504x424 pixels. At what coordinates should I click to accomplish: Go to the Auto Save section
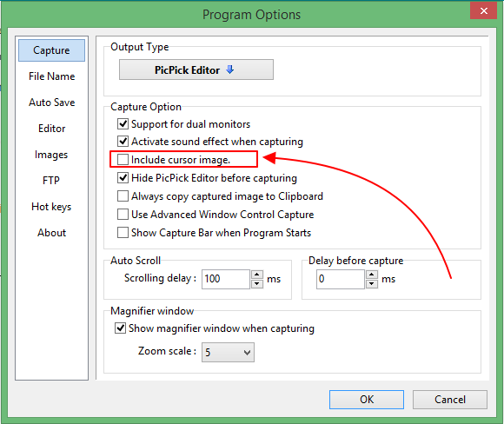coord(52,103)
